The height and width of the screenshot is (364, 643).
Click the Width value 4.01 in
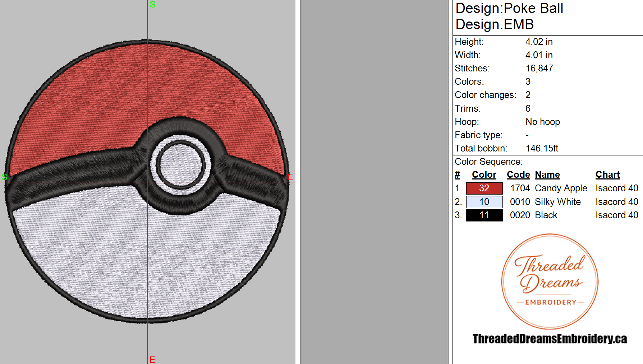click(x=539, y=55)
